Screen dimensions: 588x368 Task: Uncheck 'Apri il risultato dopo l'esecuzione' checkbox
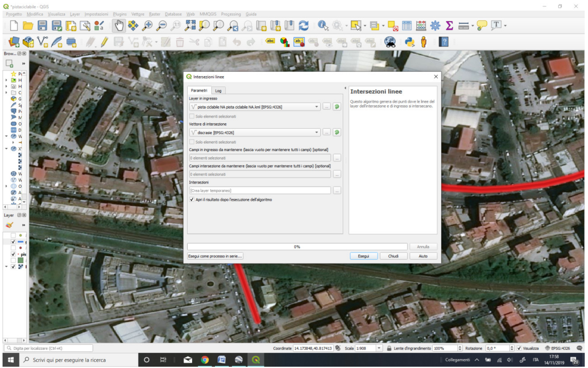(192, 200)
